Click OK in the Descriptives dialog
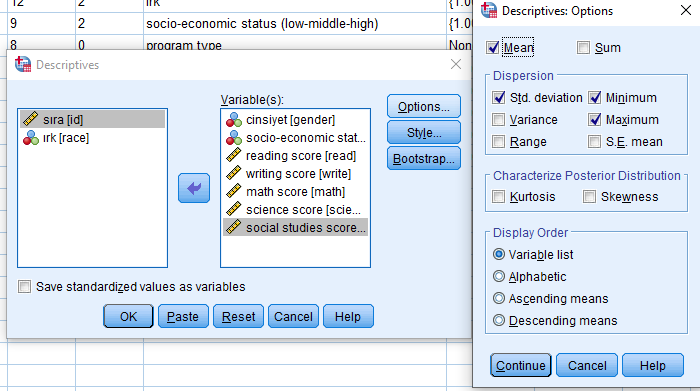The height and width of the screenshot is (391, 700). (x=128, y=316)
